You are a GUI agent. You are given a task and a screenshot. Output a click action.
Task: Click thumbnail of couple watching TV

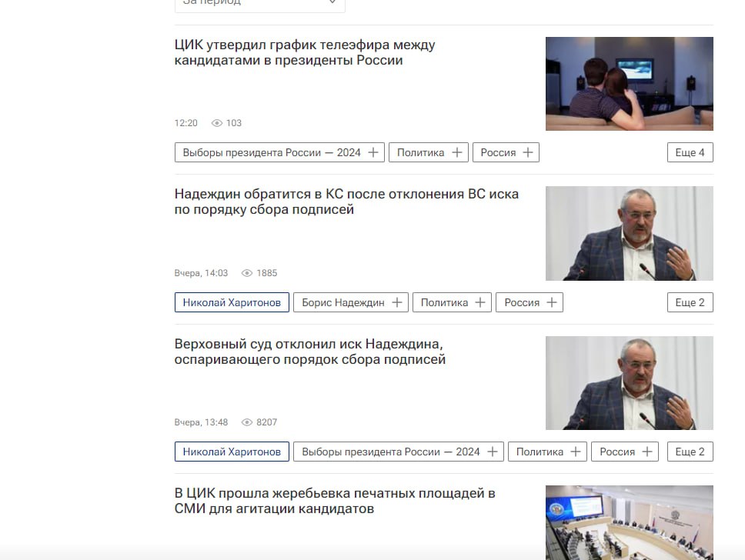[x=629, y=84]
